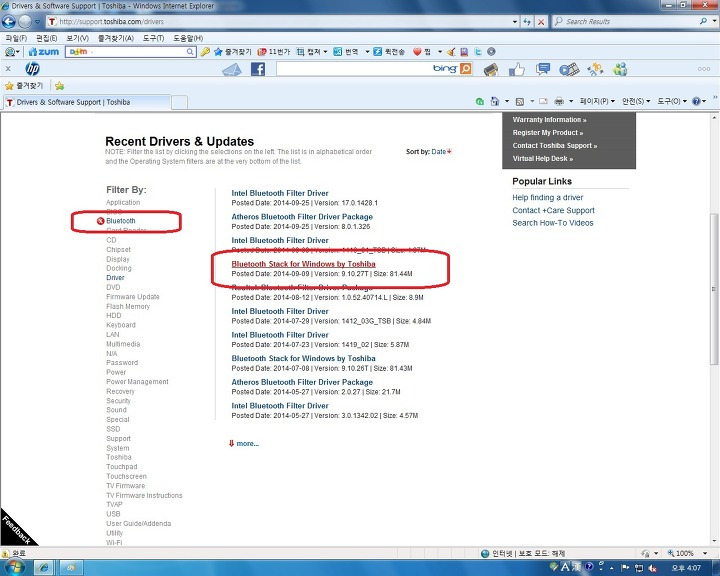Viewport: 720px width, 576px height.
Task: Click the more... link below driver list
Action: point(248,444)
